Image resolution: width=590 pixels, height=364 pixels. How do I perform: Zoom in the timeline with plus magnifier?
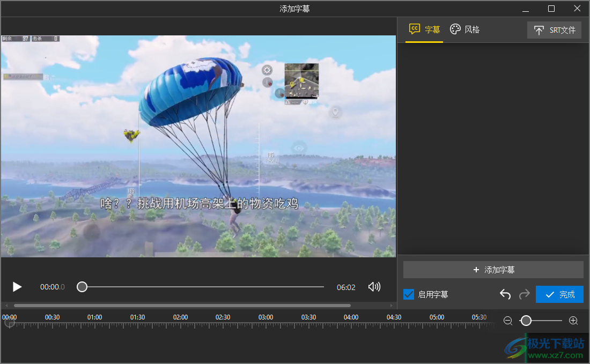[x=573, y=321]
